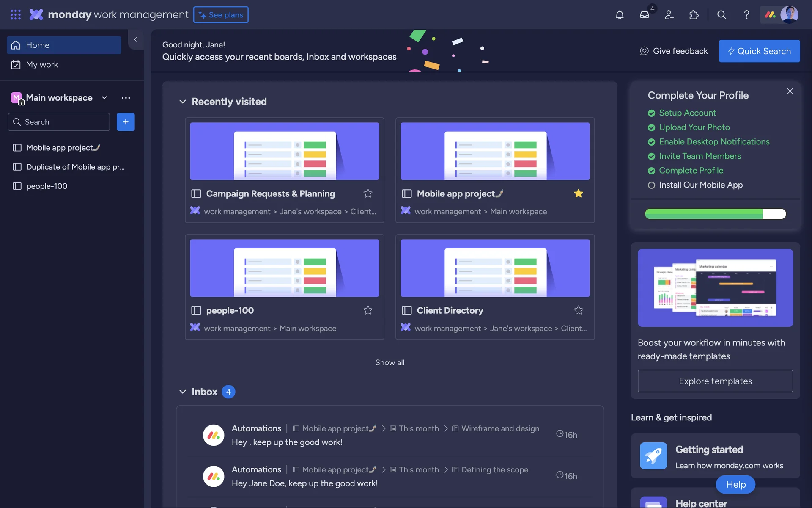Image resolution: width=812 pixels, height=508 pixels.
Task: Open the notifications bell
Action: (620, 15)
